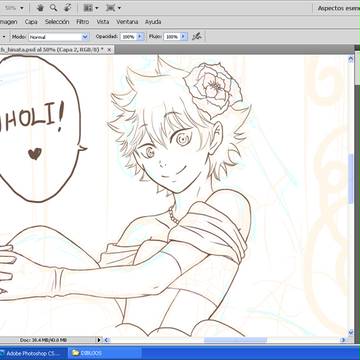Open the status bar Doc info arrow menu
Viewport: 360px width, 360px height.
coord(99,340)
